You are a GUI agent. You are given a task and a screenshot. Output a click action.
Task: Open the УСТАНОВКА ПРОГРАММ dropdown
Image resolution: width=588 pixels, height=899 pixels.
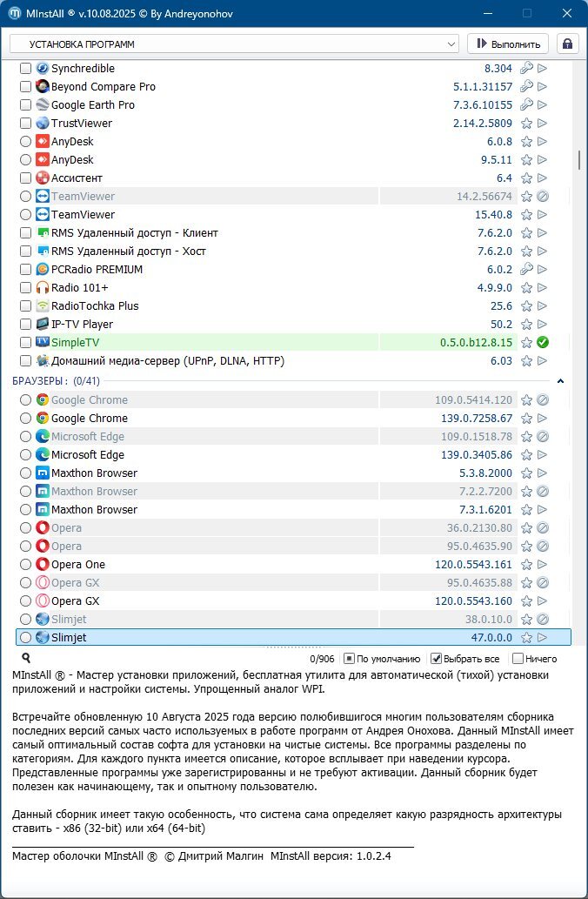(234, 44)
